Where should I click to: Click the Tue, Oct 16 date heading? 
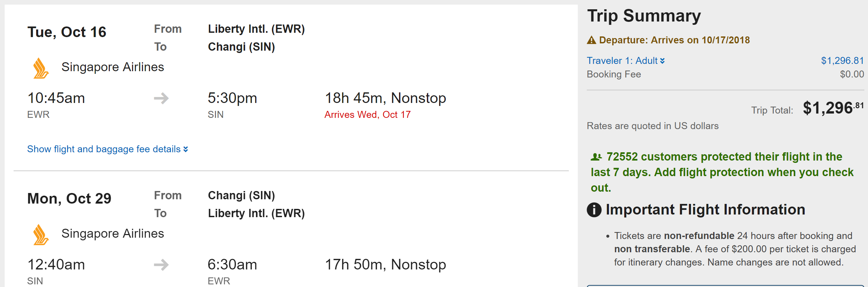pyautogui.click(x=67, y=32)
